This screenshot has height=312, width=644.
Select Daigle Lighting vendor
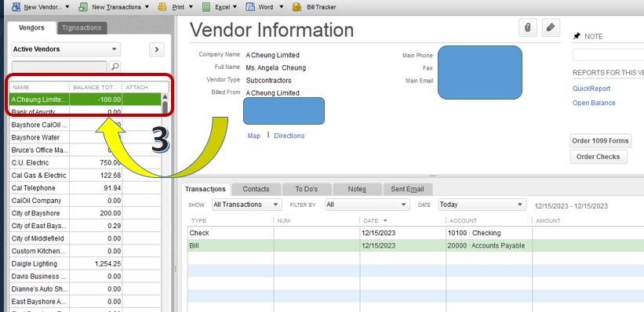click(85, 264)
